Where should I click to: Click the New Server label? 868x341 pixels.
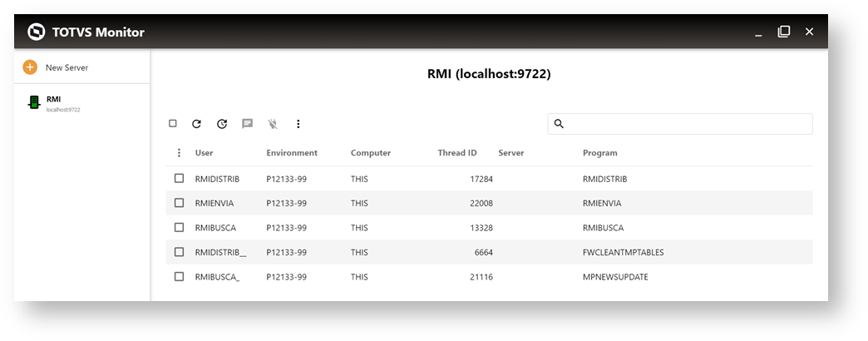coord(67,67)
